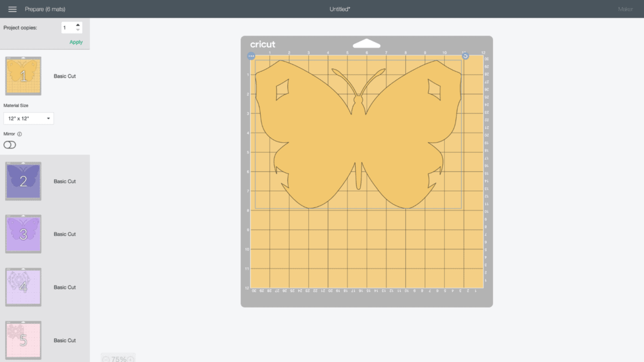Open the hamburger menu
644x362 pixels.
[12, 9]
